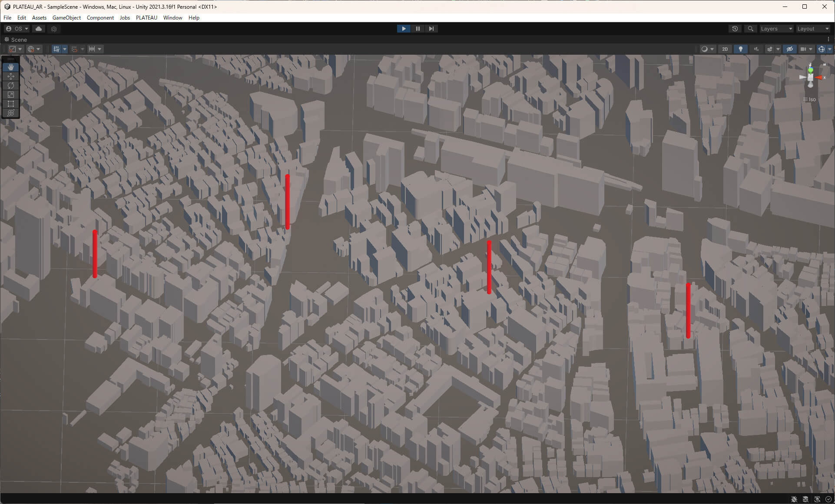
Task: Click the gizmo lock rotation icon
Action: click(x=825, y=65)
